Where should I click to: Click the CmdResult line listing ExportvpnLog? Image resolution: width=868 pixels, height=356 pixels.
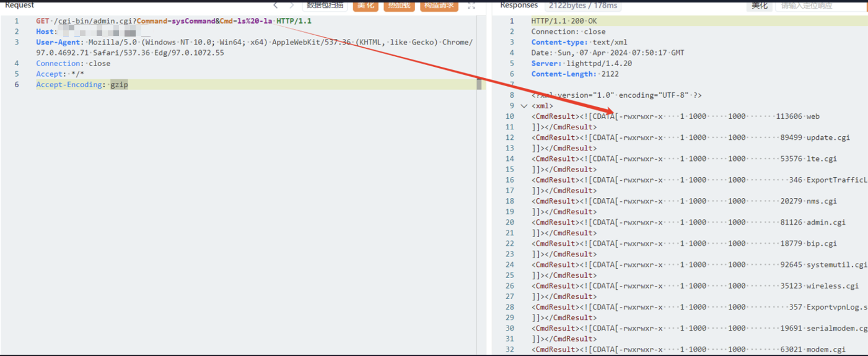(699, 307)
